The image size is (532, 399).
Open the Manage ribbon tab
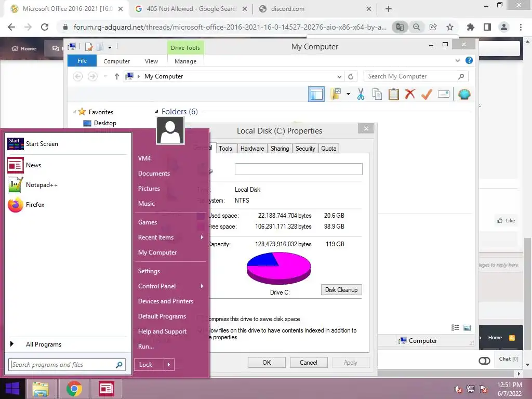tap(185, 61)
